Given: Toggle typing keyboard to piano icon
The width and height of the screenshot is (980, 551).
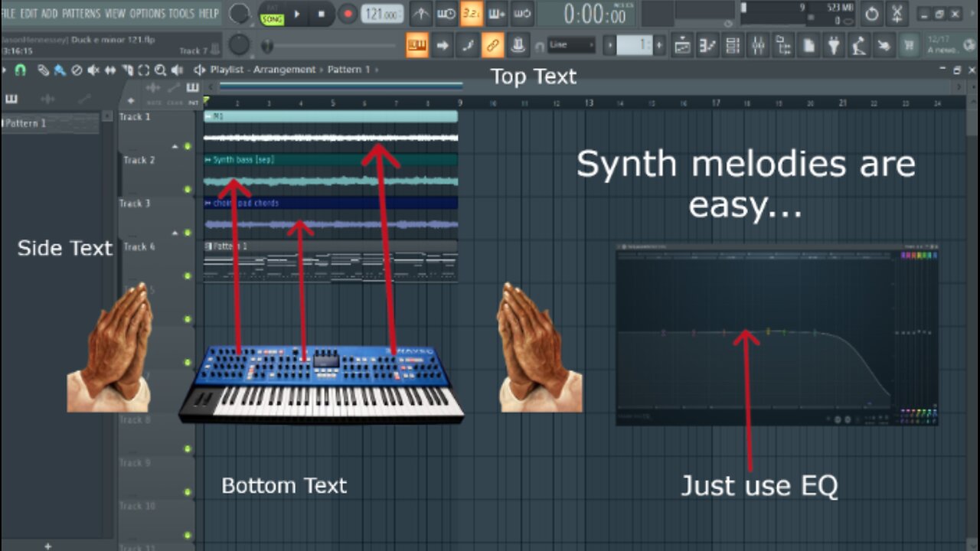Looking at the screenshot, I should (416, 46).
